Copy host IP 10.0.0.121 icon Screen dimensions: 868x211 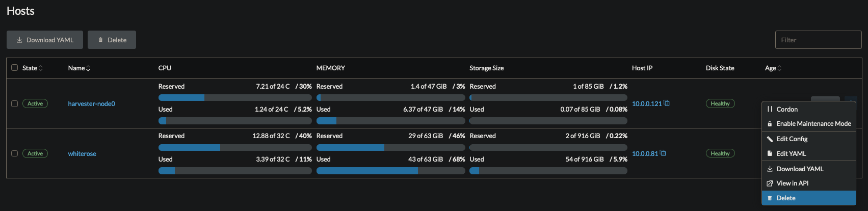pyautogui.click(x=667, y=103)
